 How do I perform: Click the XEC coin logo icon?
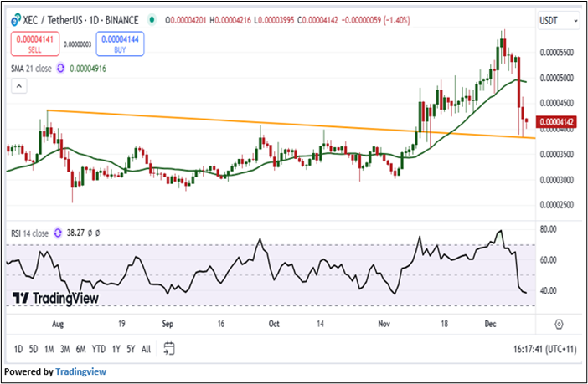click(x=16, y=20)
